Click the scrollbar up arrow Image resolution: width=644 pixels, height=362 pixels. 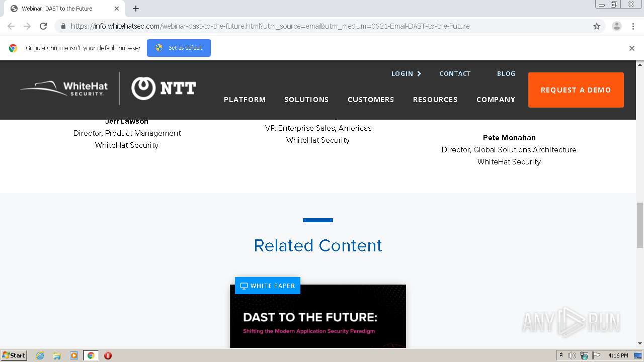coord(640,65)
